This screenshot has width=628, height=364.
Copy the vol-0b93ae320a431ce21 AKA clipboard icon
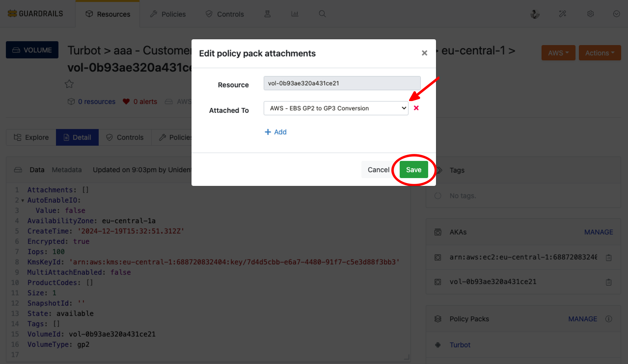click(608, 282)
